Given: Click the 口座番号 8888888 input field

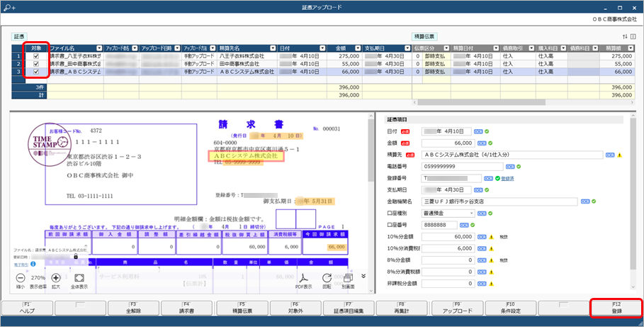Looking at the screenshot, I should click(x=439, y=226).
